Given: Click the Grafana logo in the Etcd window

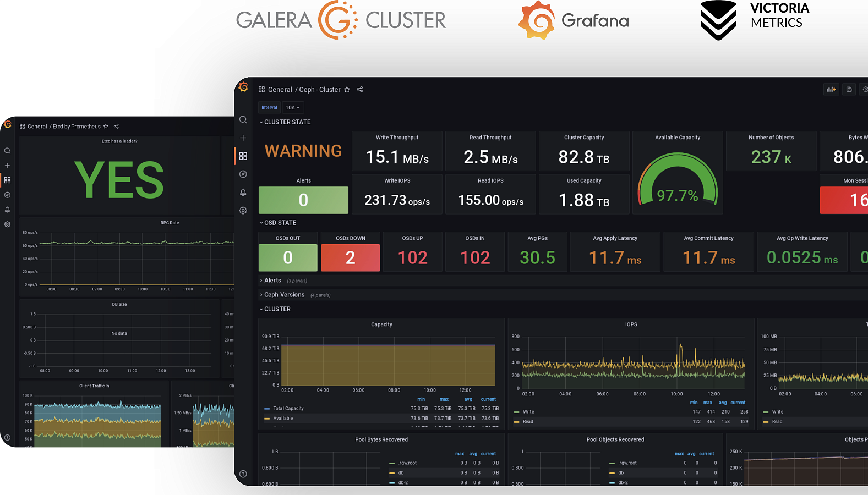Looking at the screenshot, I should [7, 125].
